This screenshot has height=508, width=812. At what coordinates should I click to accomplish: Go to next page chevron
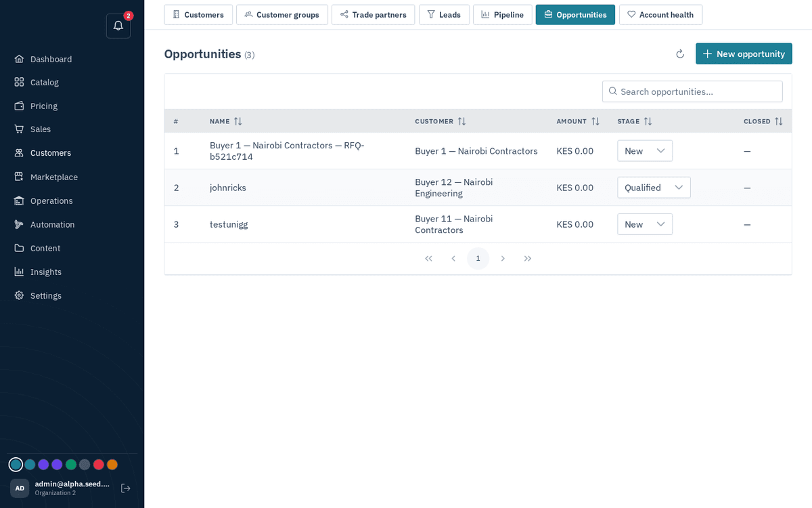503,258
